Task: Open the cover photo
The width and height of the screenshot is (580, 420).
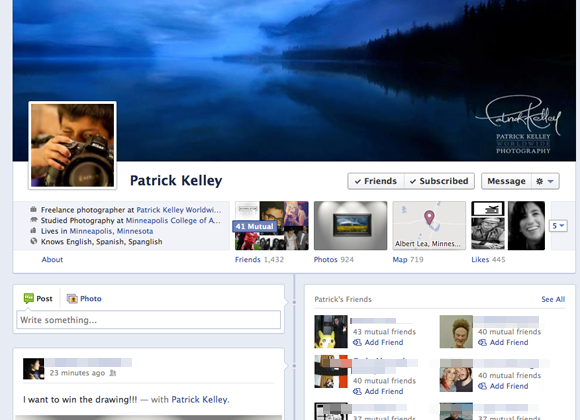Action: (294, 80)
